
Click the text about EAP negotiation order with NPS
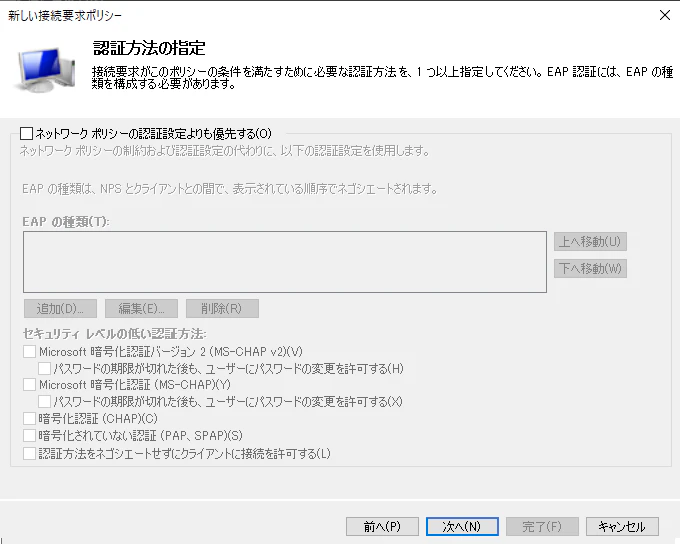pos(230,189)
